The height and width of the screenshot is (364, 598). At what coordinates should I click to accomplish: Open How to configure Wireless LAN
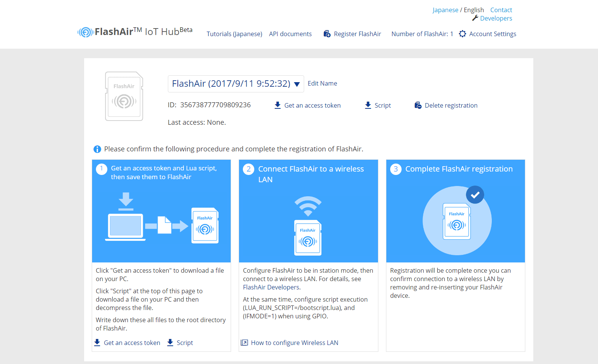pyautogui.click(x=294, y=343)
